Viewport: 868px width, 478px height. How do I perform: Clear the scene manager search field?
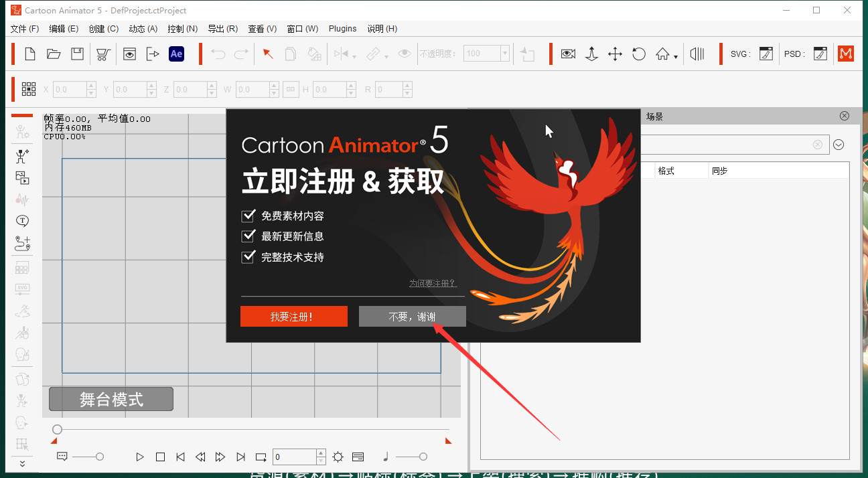[x=817, y=145]
